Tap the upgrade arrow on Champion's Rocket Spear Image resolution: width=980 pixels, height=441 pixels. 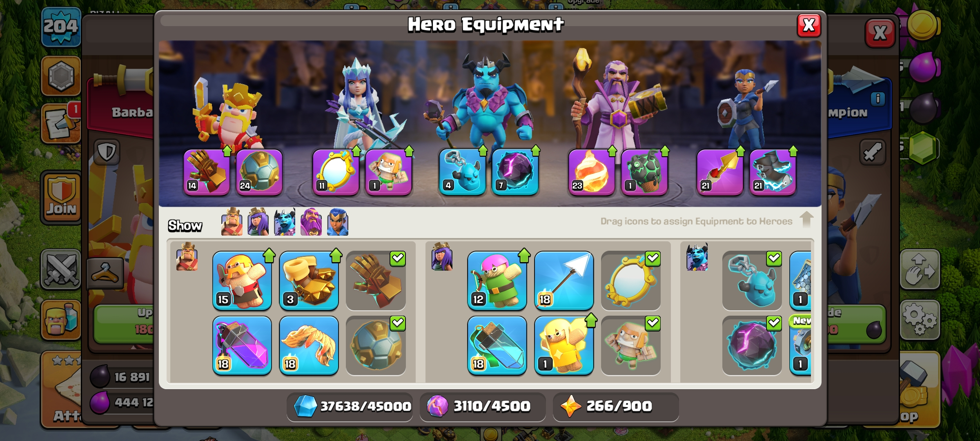click(x=740, y=151)
